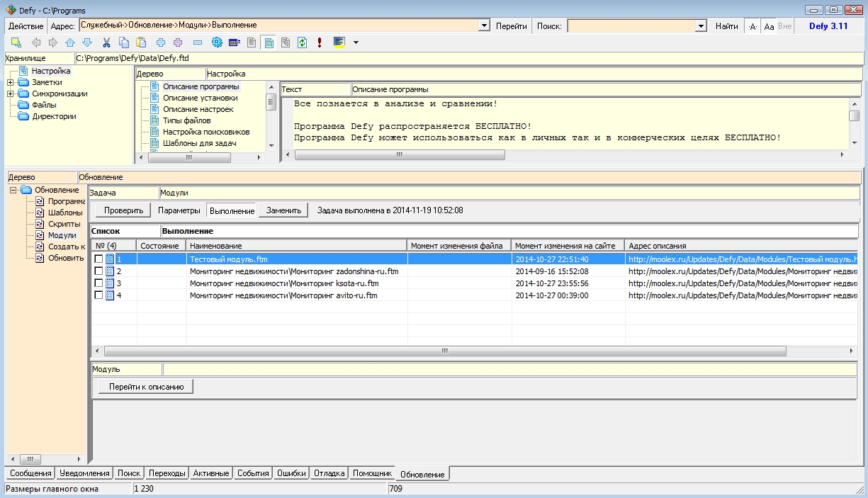Expand the Синхронизации tree node
The width and height of the screenshot is (868, 498).
point(11,94)
